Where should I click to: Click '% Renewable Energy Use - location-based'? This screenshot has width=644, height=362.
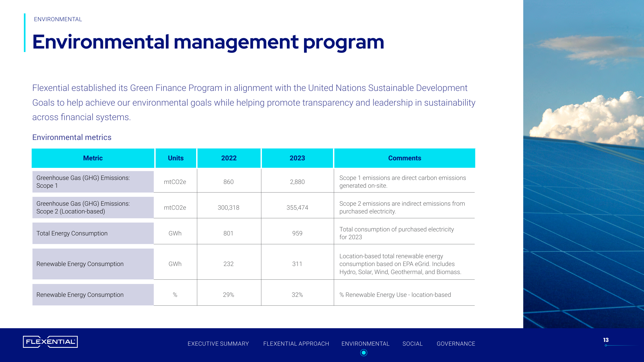395,295
